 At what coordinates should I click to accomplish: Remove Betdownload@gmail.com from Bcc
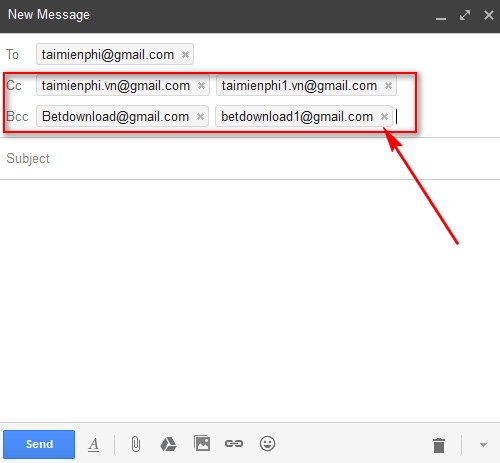point(200,116)
